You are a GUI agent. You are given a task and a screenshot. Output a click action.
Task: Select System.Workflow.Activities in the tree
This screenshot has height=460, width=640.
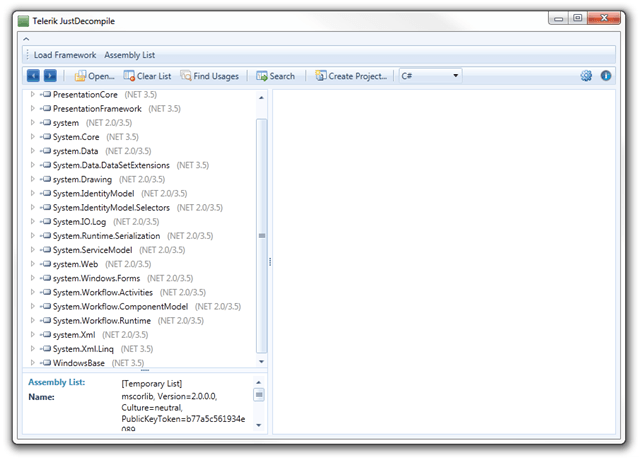pyautogui.click(x=103, y=292)
